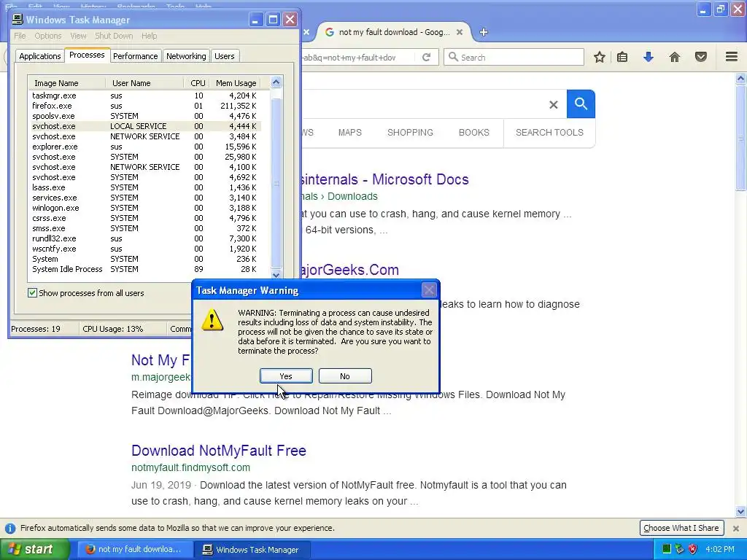Select the System Idle Process row
This screenshot has height=560, width=747.
tap(144, 269)
